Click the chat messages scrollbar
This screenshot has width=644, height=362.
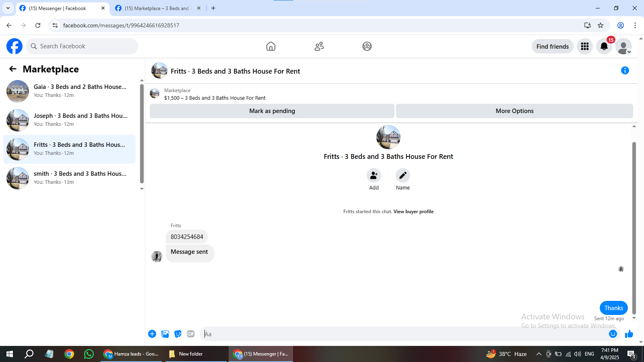click(634, 228)
